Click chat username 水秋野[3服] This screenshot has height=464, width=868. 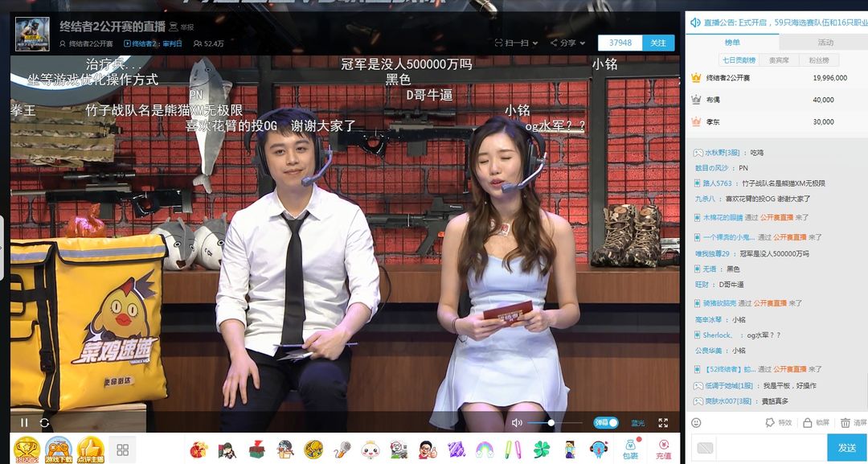tap(721, 152)
